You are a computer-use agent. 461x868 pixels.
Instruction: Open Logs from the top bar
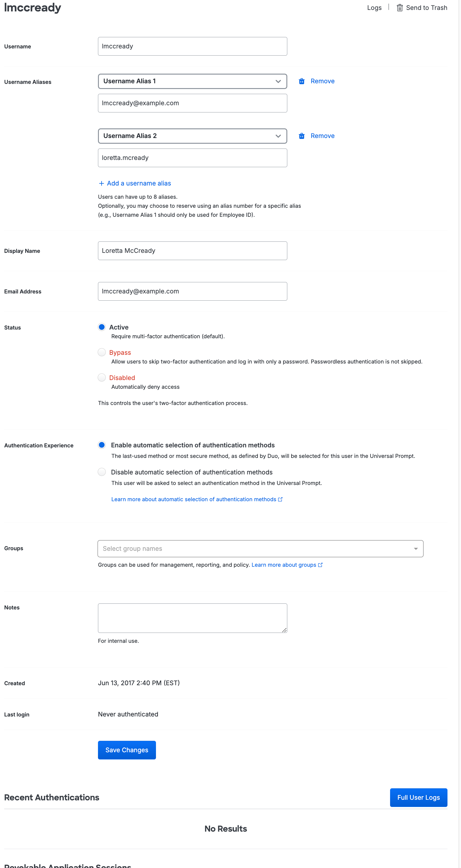(374, 8)
